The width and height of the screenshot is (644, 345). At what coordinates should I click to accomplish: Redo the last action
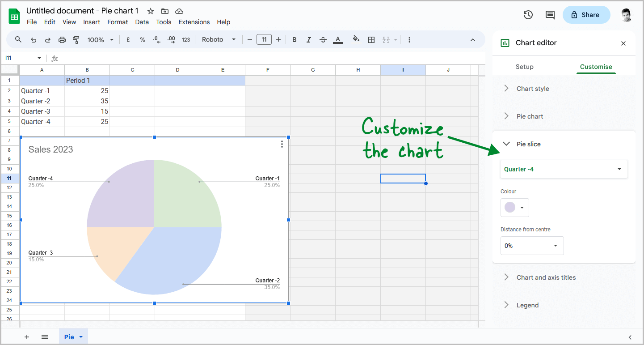coord(48,40)
